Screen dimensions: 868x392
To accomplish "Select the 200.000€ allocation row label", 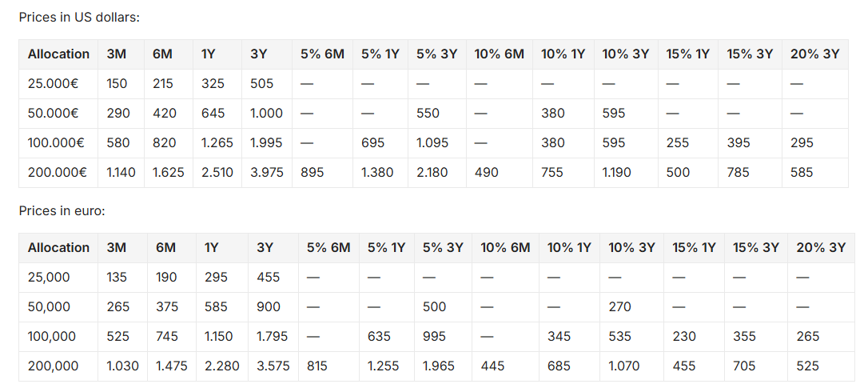I will 56,172.
